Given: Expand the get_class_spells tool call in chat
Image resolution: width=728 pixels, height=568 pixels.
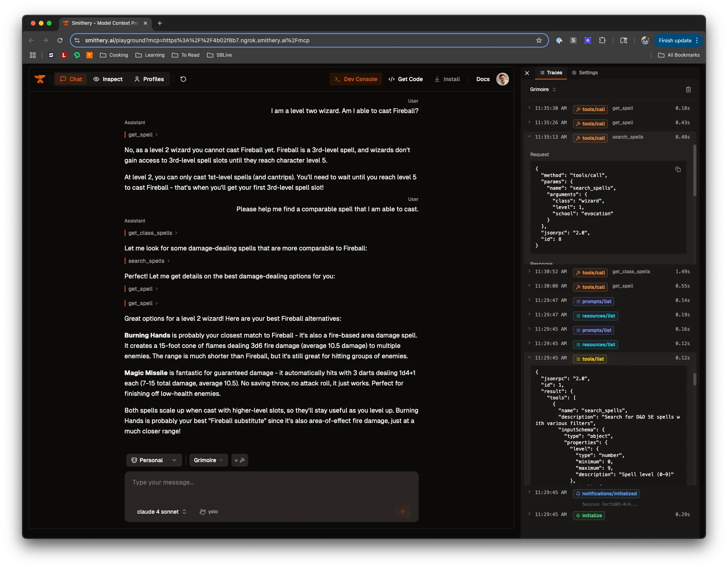Looking at the screenshot, I should point(153,233).
